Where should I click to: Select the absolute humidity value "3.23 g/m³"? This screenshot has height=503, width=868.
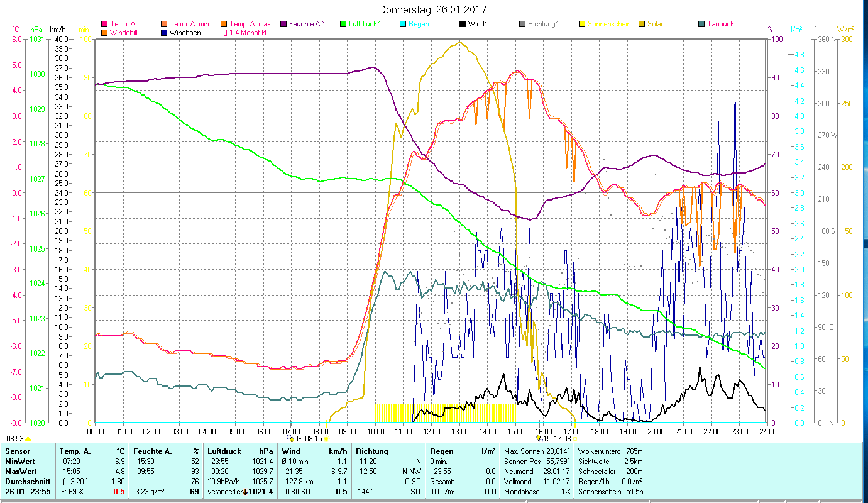151,491
